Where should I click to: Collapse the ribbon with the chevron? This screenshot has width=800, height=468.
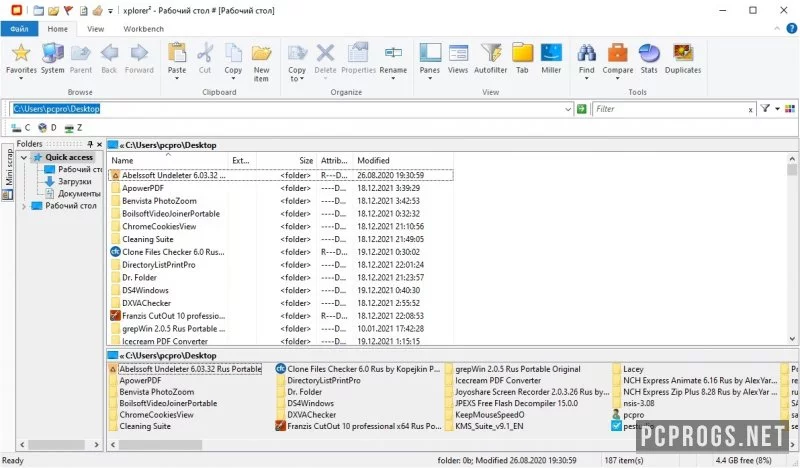click(777, 29)
